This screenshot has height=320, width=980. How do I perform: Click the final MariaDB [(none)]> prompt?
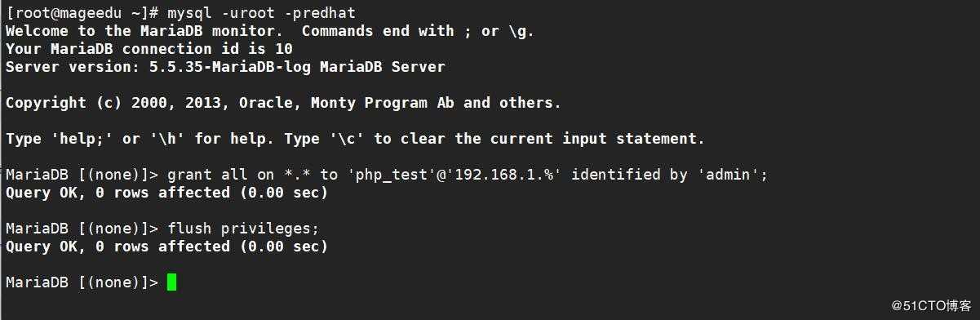tap(82, 282)
